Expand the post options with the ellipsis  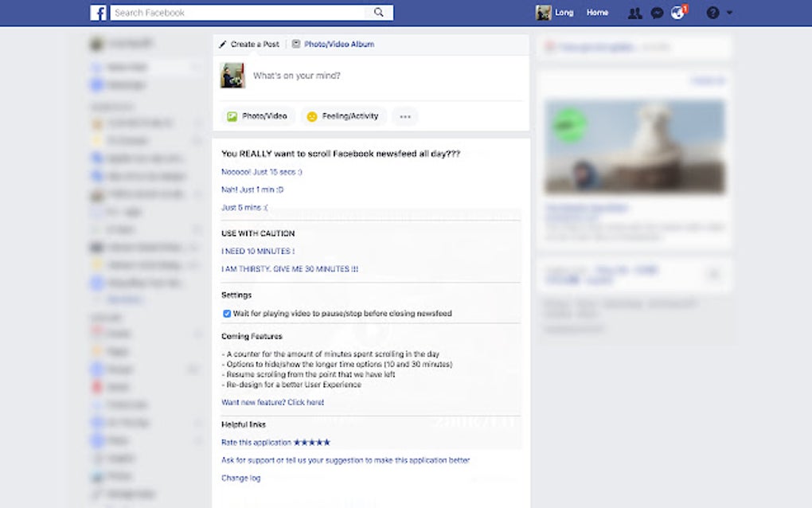(404, 116)
